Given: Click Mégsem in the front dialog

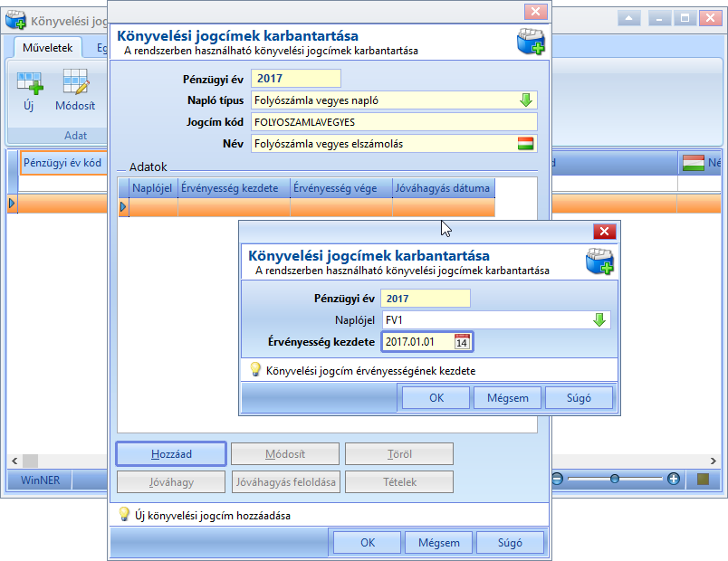Looking at the screenshot, I should (x=507, y=398).
